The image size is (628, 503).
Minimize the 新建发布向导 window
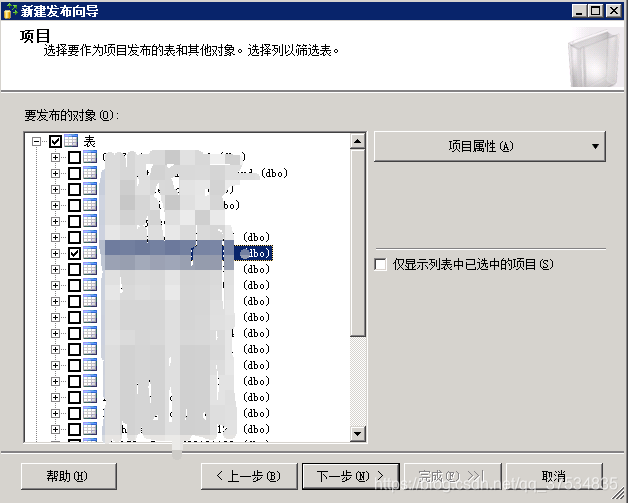tap(580, 11)
